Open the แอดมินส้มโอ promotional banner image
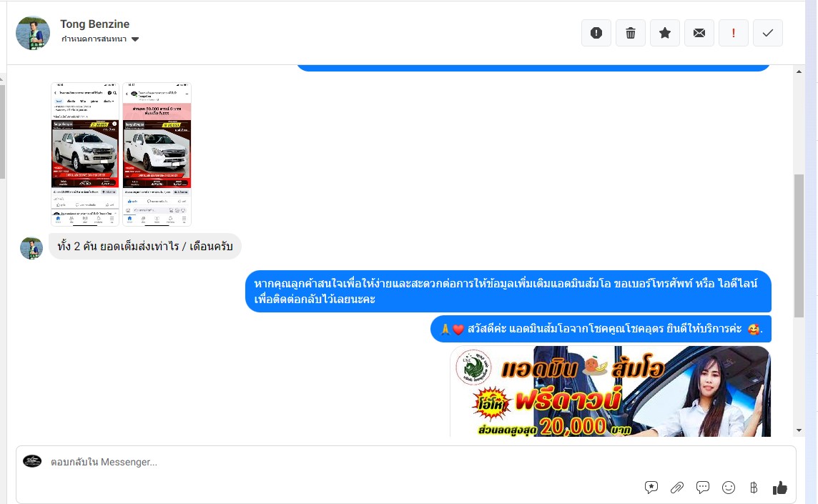The height and width of the screenshot is (504, 818). click(x=610, y=391)
